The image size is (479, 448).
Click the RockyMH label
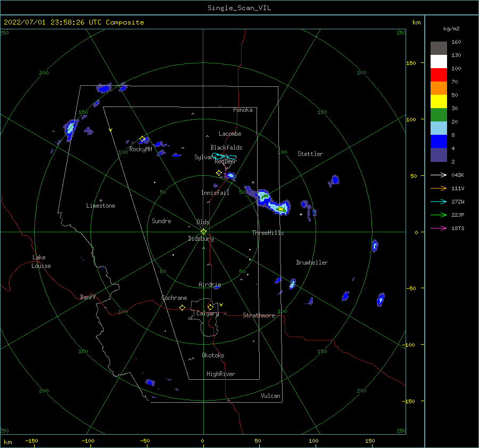141,149
